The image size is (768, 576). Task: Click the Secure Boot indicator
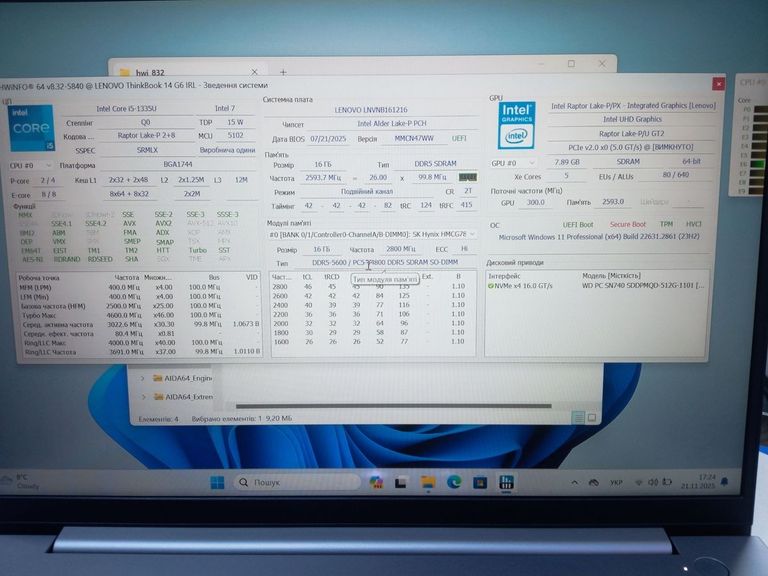tap(627, 225)
